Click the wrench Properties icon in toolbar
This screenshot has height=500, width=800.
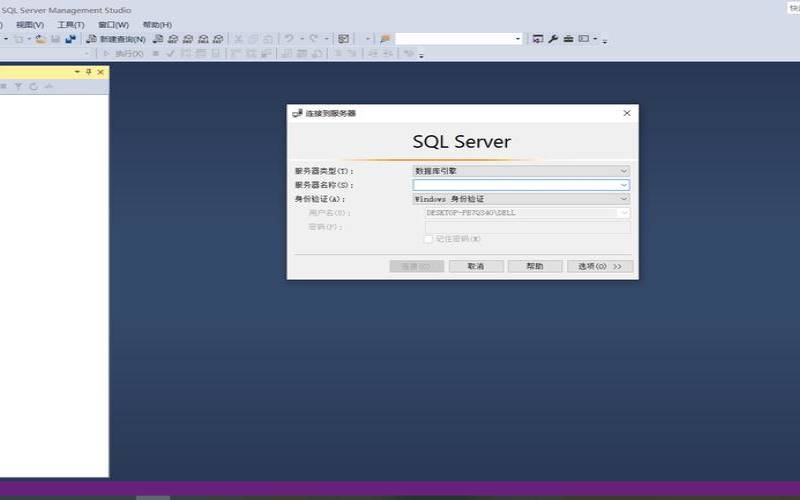tap(553, 39)
